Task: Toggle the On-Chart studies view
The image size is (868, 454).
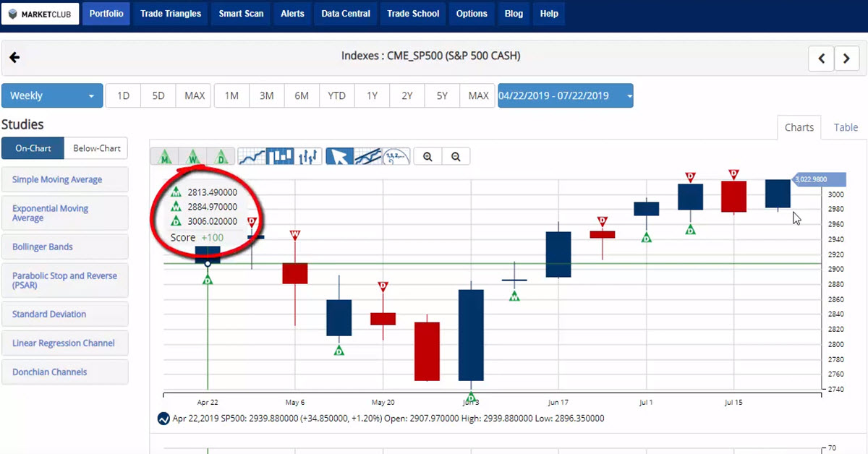Action: point(33,147)
